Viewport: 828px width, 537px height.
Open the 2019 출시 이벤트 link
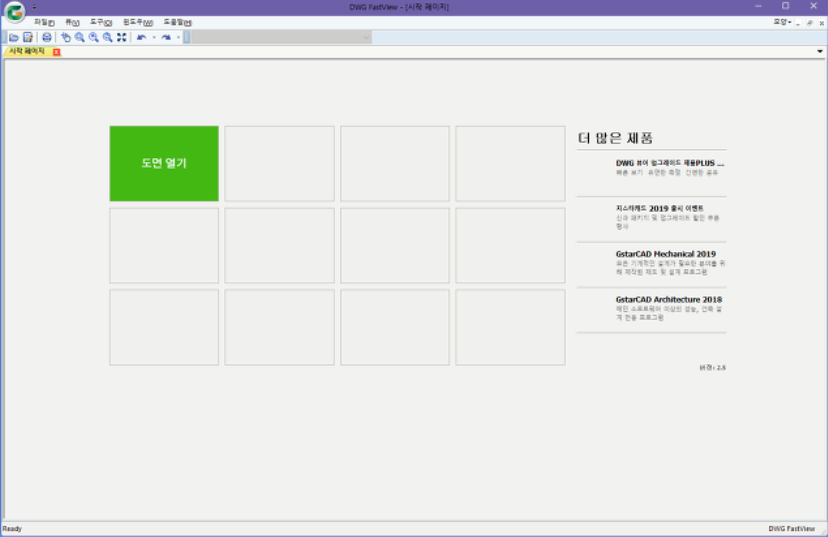[x=660, y=209]
